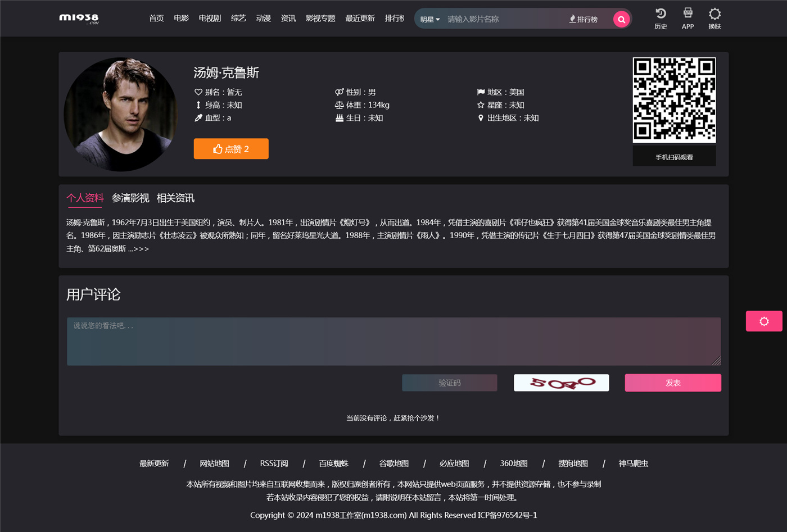Switch to the 相关资讯 tab

click(x=175, y=198)
